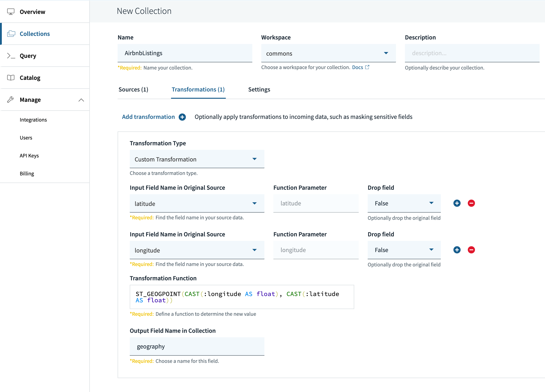This screenshot has height=392, width=545.
Task: Remove the longitude field row with minus icon
Action: (471, 250)
